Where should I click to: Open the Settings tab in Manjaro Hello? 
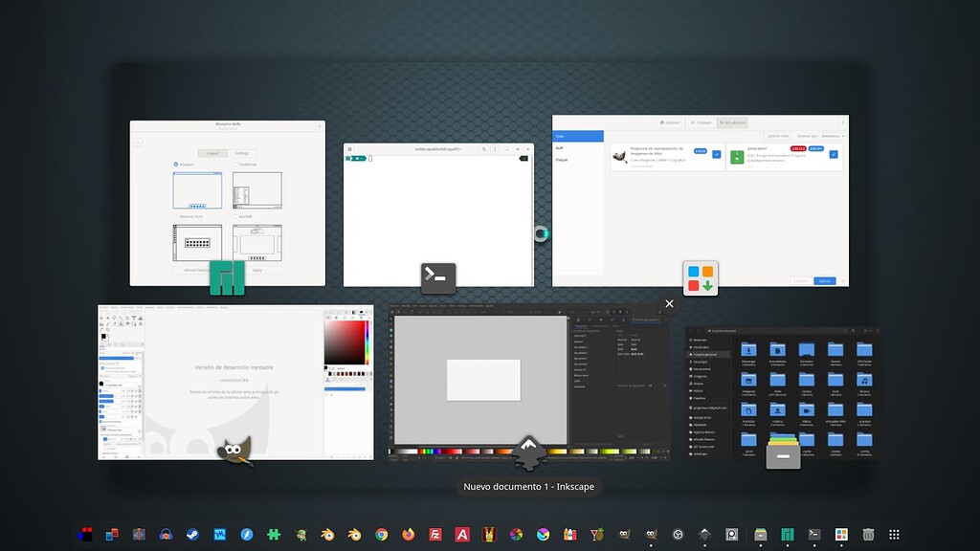pos(244,152)
